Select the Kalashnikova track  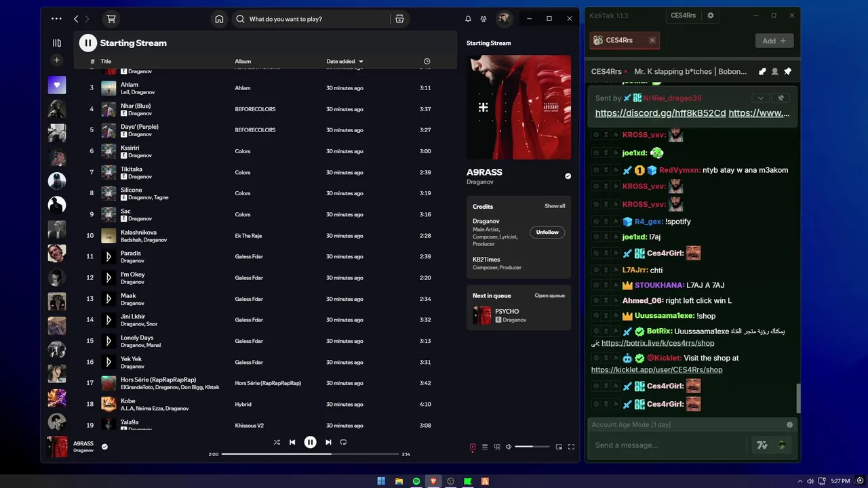click(x=265, y=236)
